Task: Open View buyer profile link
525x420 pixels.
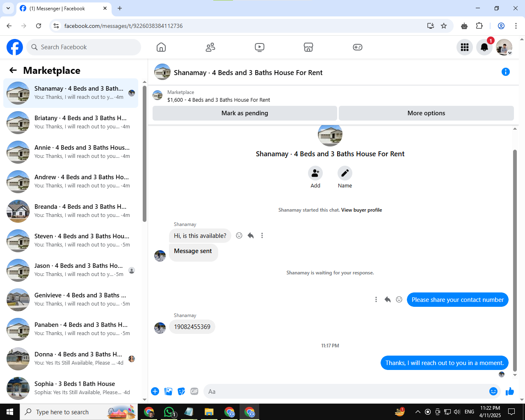Action: coord(361,210)
